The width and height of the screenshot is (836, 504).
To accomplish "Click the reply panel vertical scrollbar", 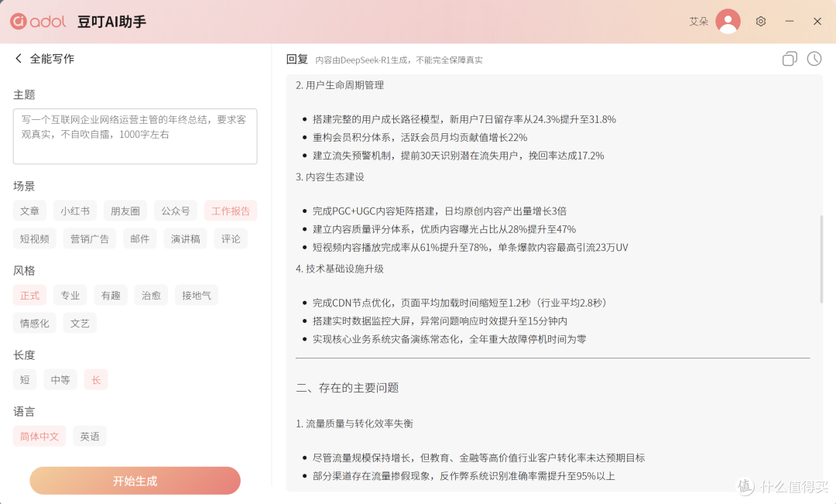I will tap(821, 259).
